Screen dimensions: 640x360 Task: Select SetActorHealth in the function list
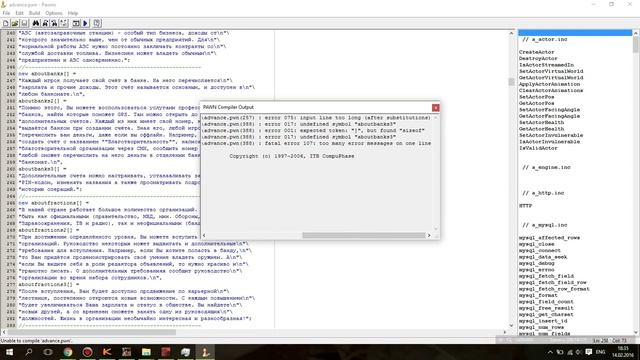(541, 122)
